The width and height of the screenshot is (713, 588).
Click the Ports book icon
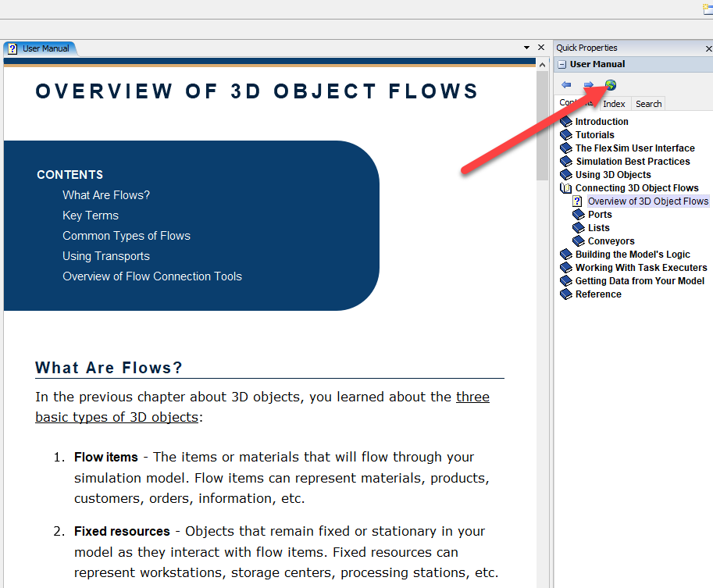(x=579, y=215)
